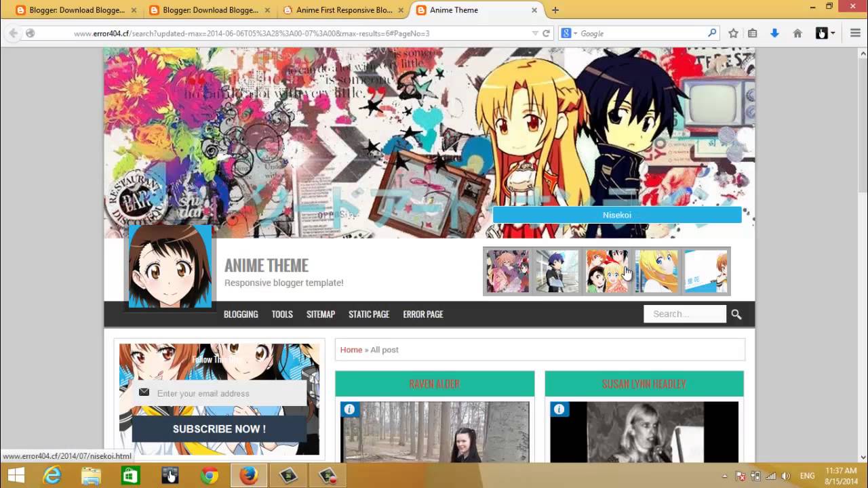The height and width of the screenshot is (488, 868).
Task: Open the Windows Start button
Action: click(x=16, y=476)
